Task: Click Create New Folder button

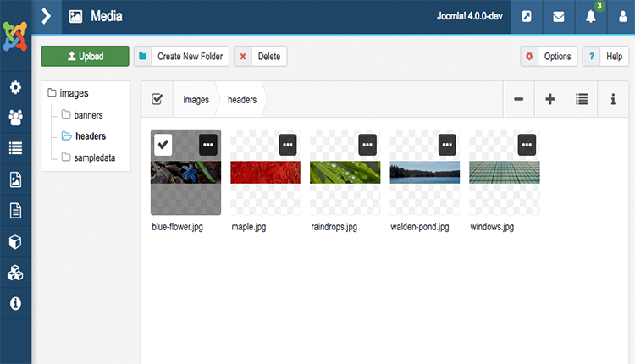Action: 181,57
